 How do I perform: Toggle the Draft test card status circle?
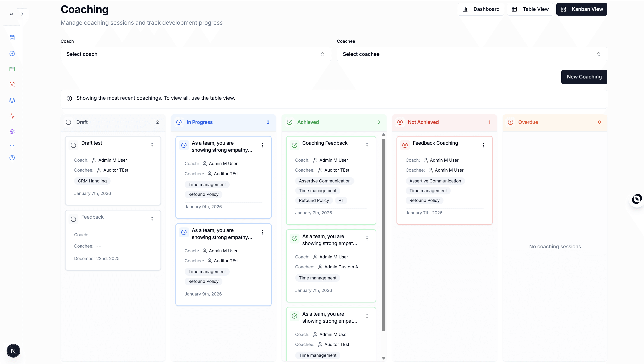[73, 145]
